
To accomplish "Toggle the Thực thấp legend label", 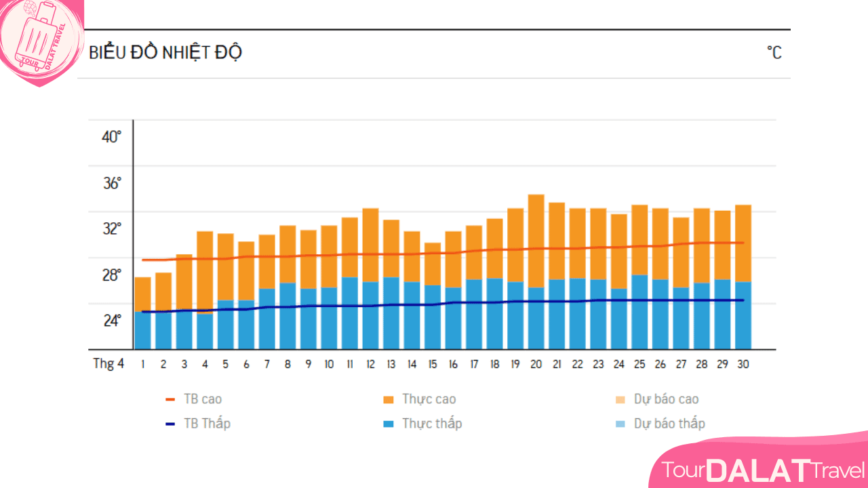I will [432, 424].
